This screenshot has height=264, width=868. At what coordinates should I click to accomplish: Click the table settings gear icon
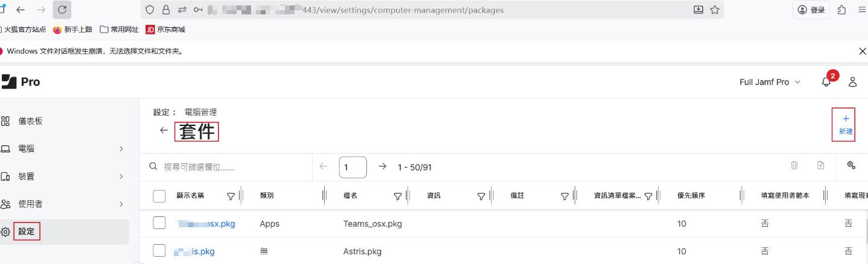(x=851, y=165)
